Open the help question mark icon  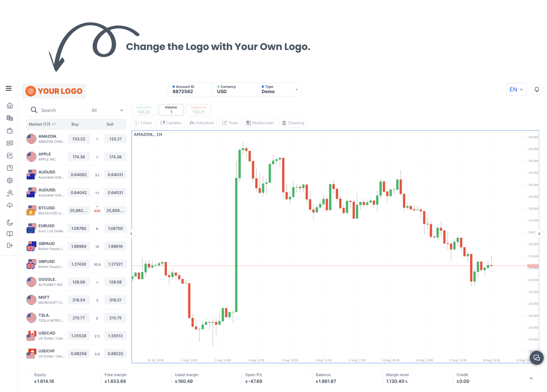point(10,168)
